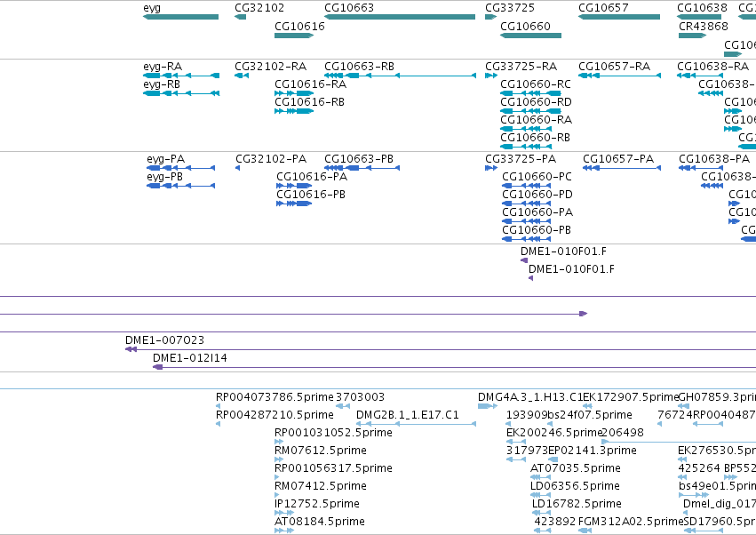Open protein CG10660-PD label

click(537, 195)
